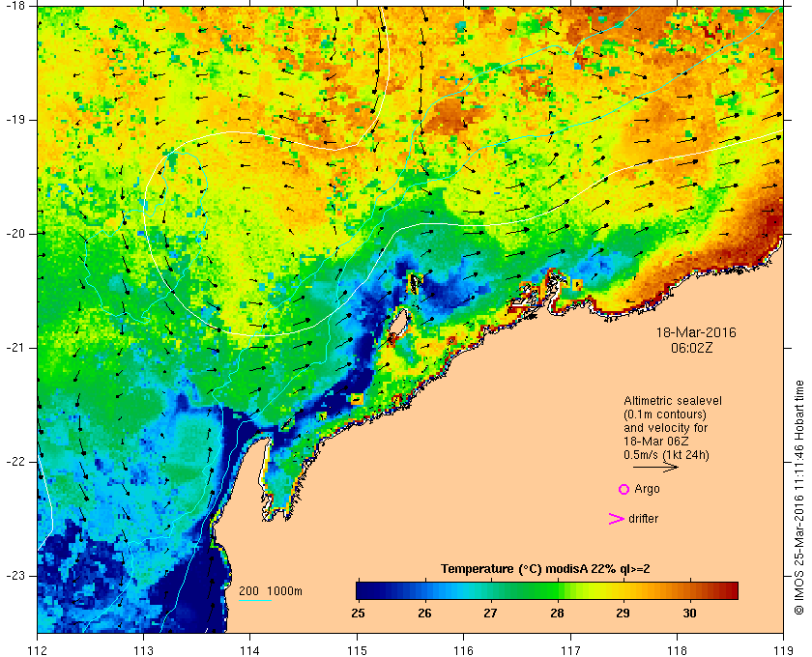Click the 0.5m/s velocity scale arrow

coord(655,467)
